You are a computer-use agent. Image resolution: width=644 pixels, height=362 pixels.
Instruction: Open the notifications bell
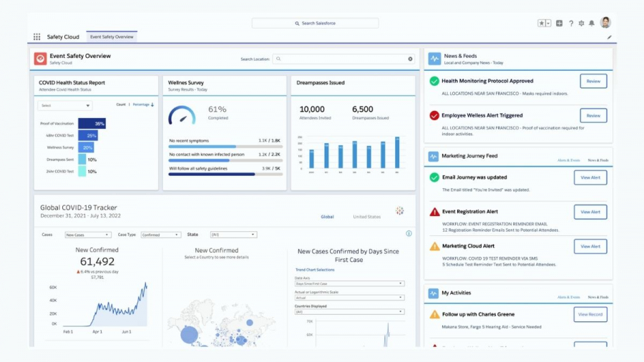pyautogui.click(x=592, y=23)
